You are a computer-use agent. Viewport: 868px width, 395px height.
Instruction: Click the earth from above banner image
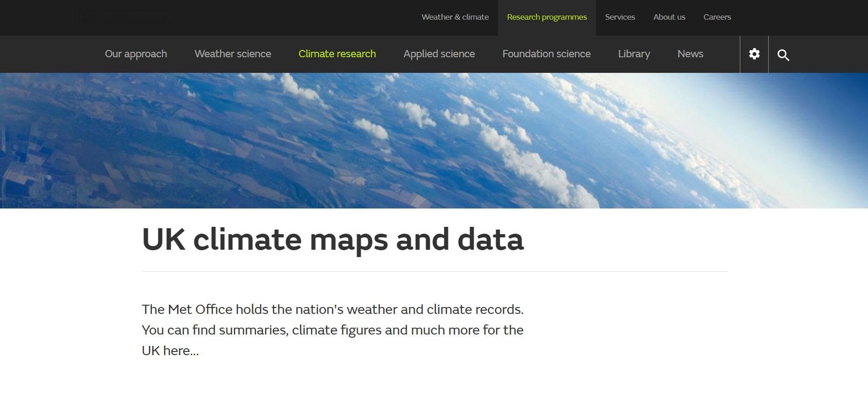click(x=434, y=141)
